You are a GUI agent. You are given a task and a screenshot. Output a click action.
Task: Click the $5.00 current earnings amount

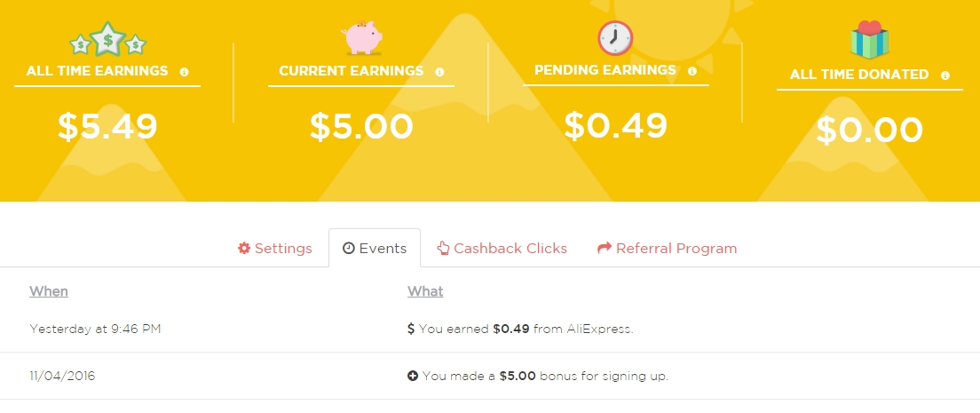(x=361, y=126)
